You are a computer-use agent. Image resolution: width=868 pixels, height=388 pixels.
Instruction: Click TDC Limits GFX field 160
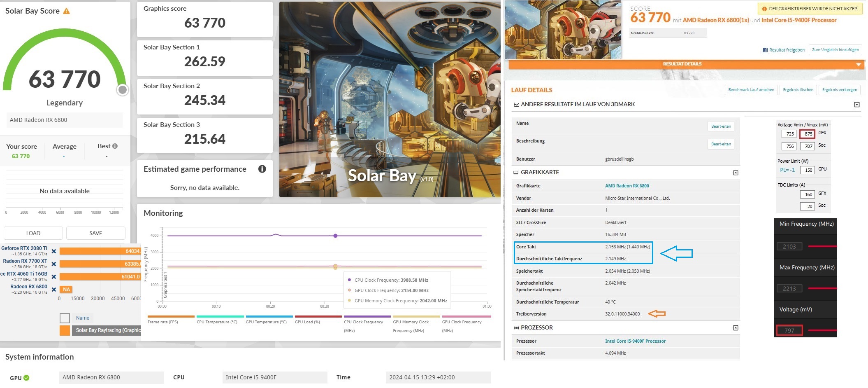[808, 194]
